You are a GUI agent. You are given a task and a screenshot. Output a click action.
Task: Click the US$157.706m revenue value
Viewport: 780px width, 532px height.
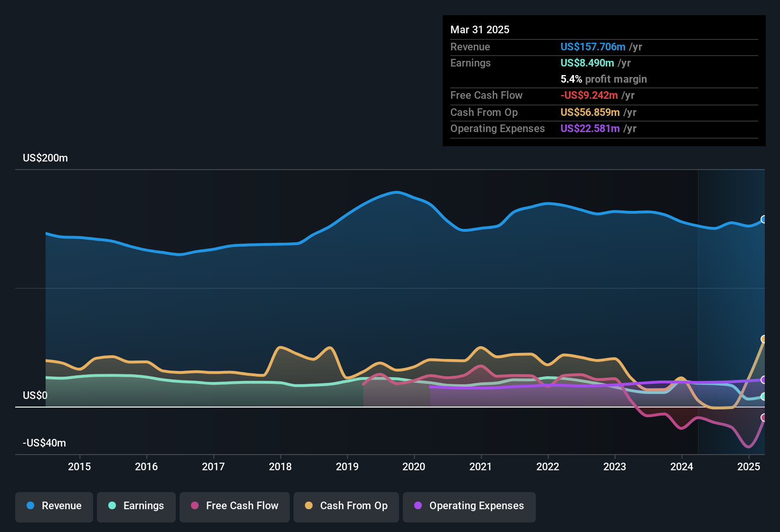(x=592, y=47)
